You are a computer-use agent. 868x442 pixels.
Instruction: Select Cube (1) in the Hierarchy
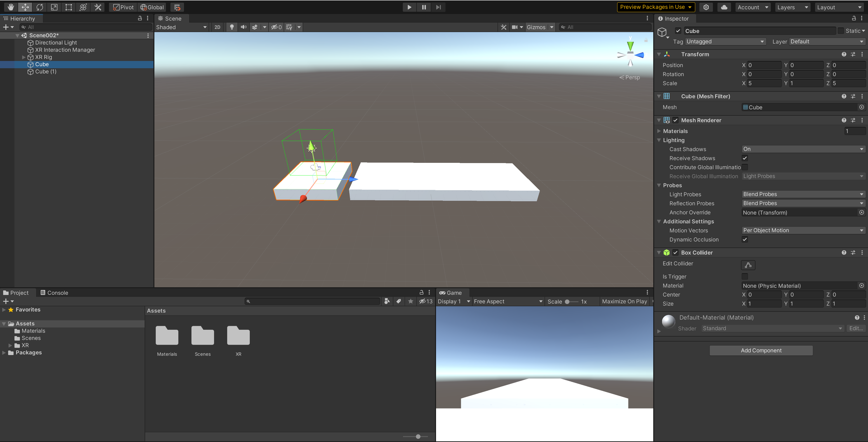point(45,71)
